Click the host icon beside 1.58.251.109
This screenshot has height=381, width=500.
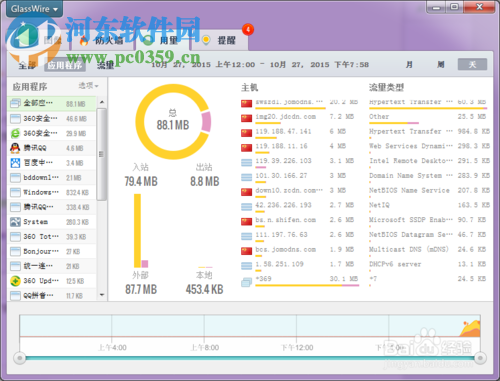[x=246, y=266]
